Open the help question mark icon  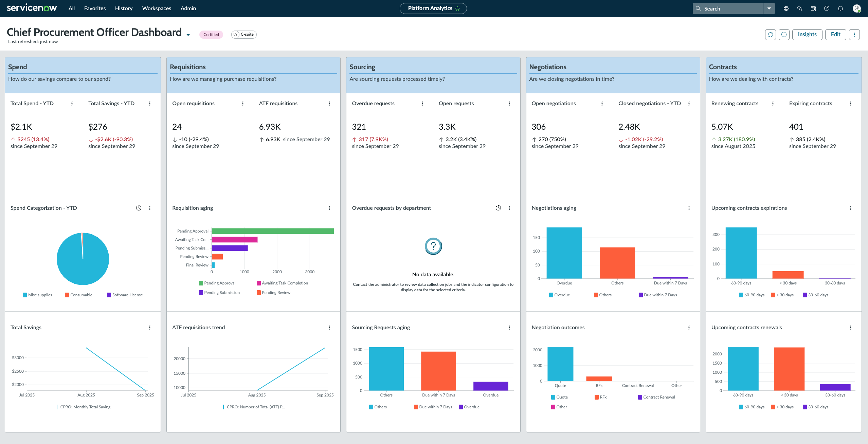click(827, 8)
